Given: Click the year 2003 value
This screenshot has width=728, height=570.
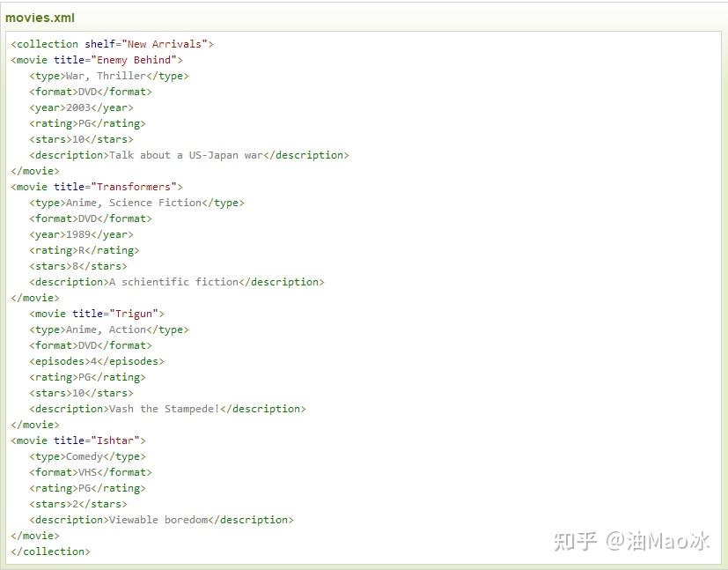Looking at the screenshot, I should click(77, 107).
